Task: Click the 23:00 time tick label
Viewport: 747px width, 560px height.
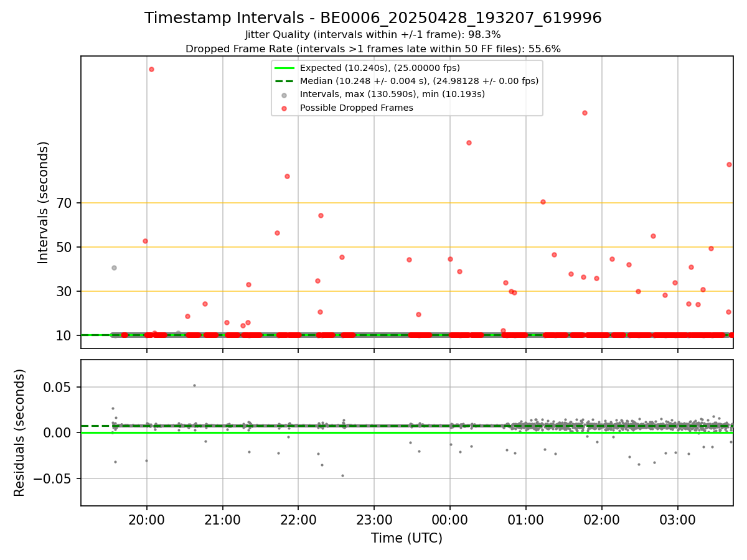Action: [x=374, y=520]
